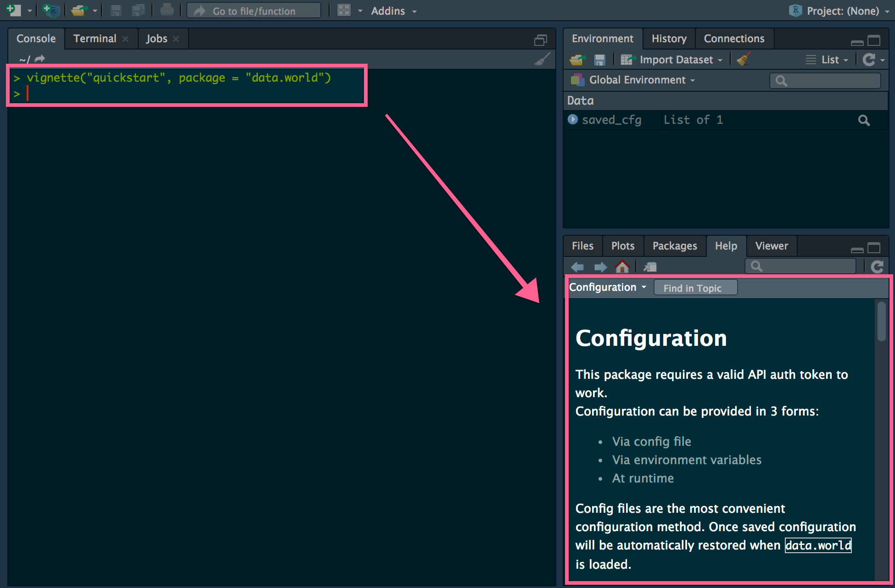Show Help in new window icon
The width and height of the screenshot is (895, 588).
[650, 266]
